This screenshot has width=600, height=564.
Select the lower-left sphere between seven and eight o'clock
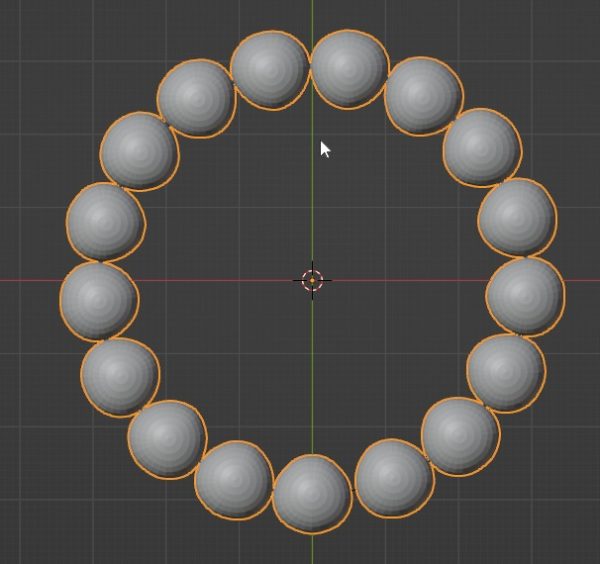[x=166, y=439]
